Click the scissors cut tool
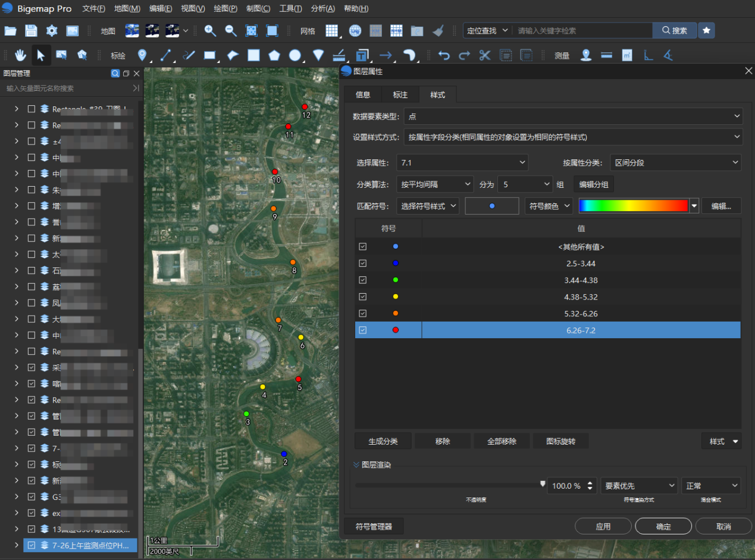 (x=485, y=55)
